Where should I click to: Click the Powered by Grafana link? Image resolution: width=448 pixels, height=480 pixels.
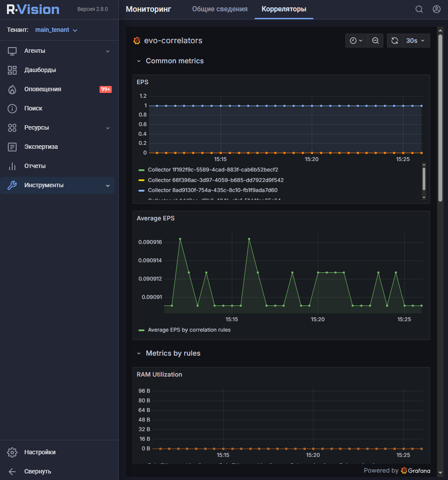click(397, 470)
